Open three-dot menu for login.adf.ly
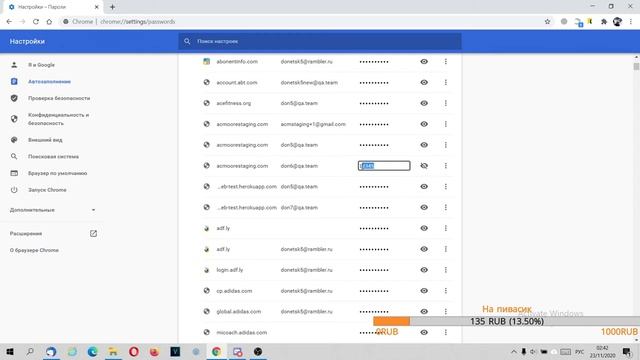The height and width of the screenshot is (360, 640). coord(446,270)
